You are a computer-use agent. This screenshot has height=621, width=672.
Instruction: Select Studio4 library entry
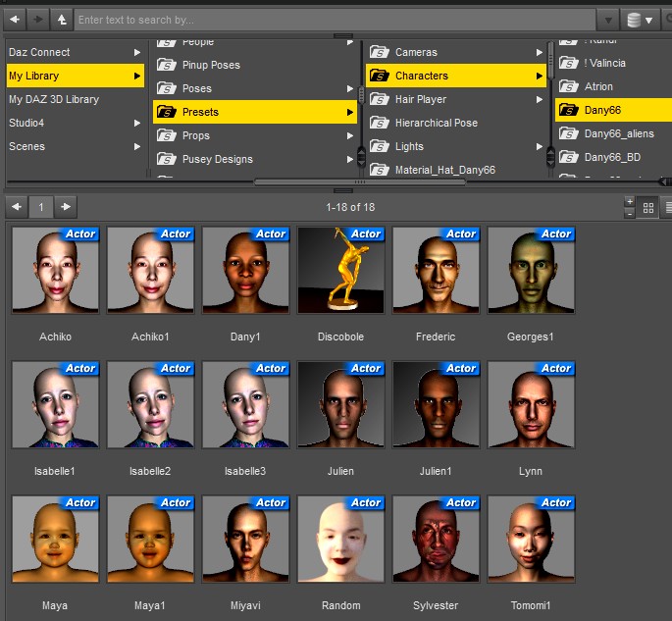(x=75, y=123)
